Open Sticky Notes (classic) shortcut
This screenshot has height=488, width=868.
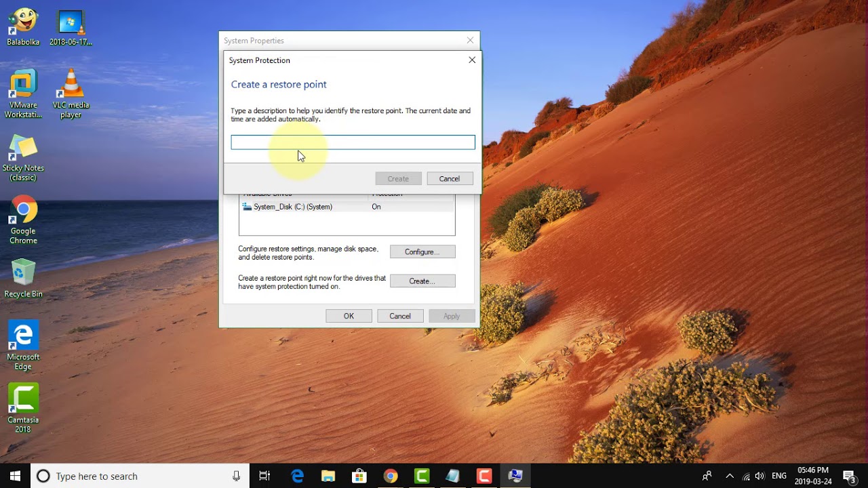tap(23, 157)
